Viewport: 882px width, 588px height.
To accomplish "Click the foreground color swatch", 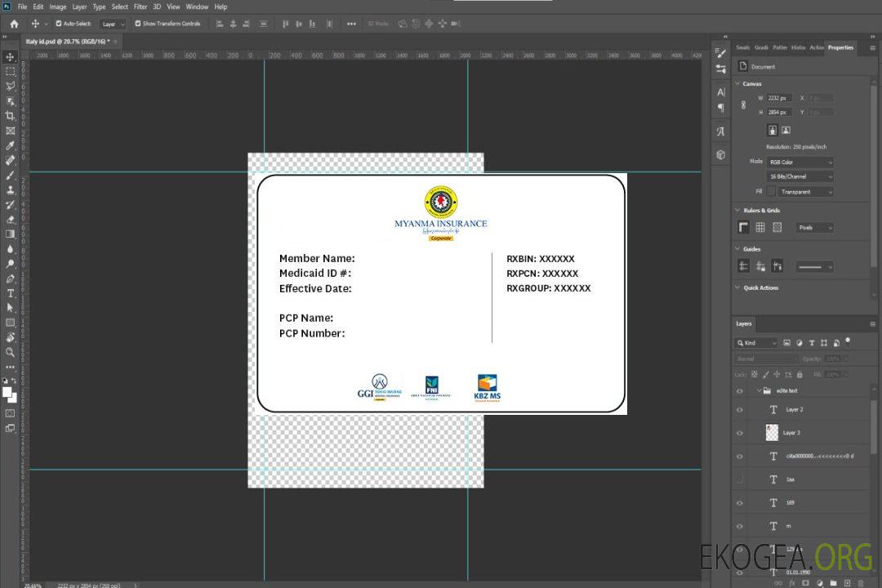I will coord(7,393).
